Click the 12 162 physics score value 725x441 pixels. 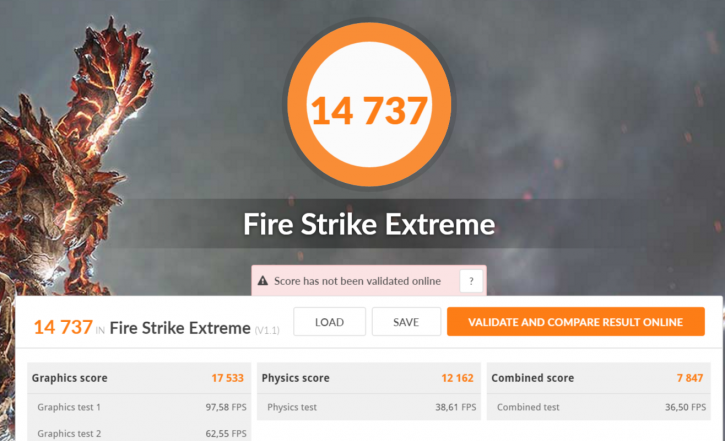(x=457, y=378)
